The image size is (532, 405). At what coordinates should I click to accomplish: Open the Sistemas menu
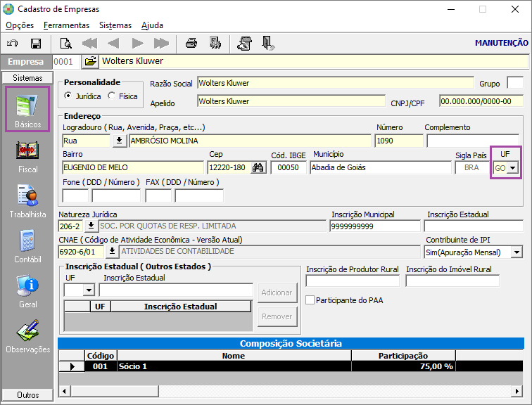115,25
